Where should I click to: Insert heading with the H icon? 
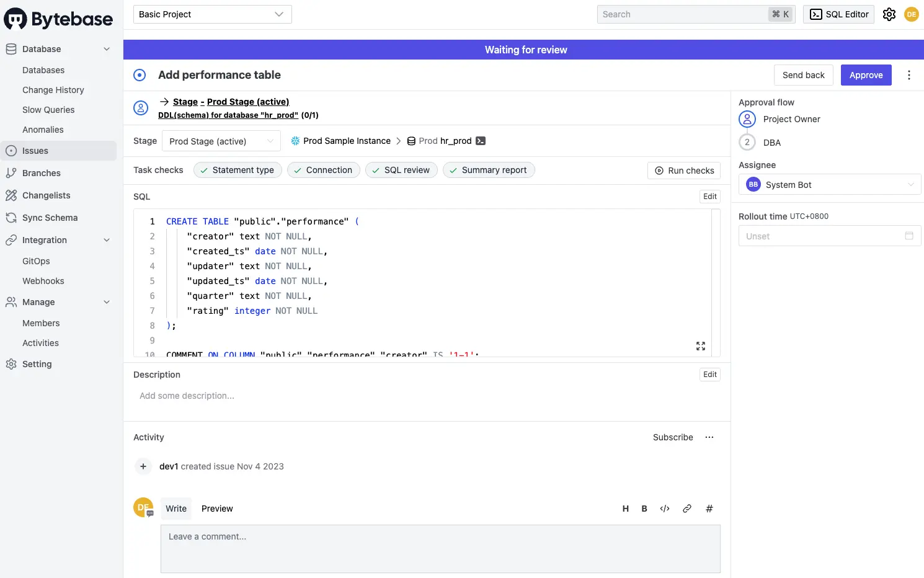pos(625,509)
